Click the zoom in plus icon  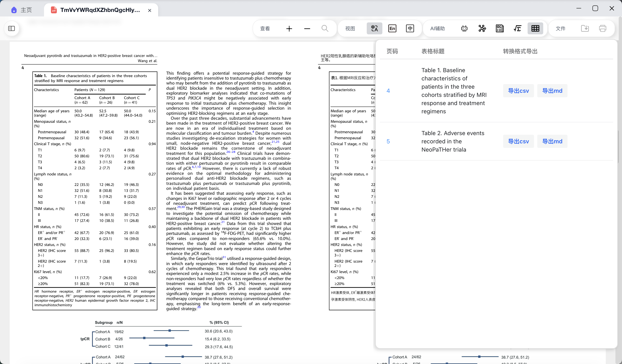(x=289, y=29)
